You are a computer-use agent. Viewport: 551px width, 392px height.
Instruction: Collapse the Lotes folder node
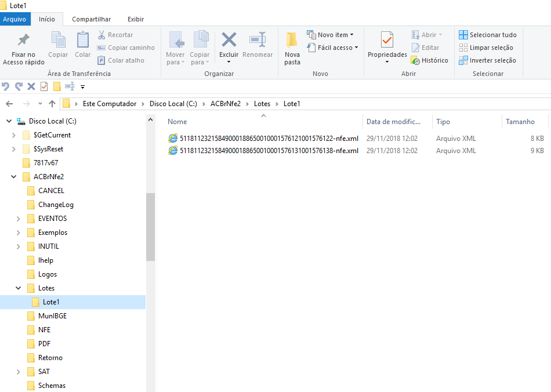[x=18, y=288]
